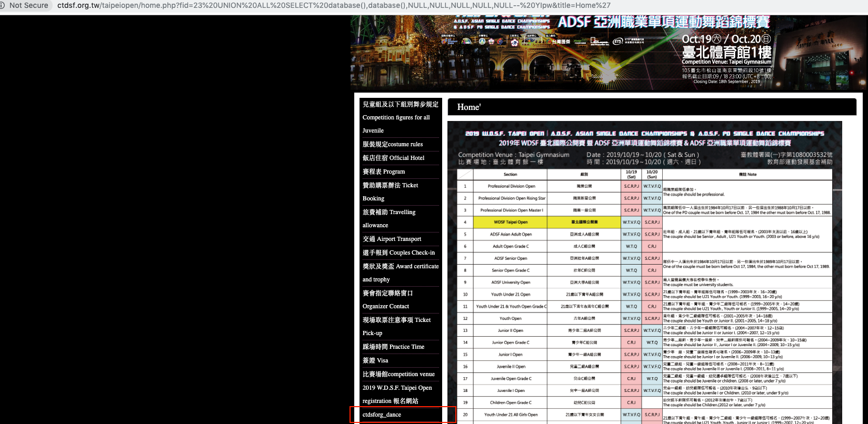Image resolution: width=868 pixels, height=424 pixels.
Task: Select the URL in the address bar
Action: [x=334, y=5]
